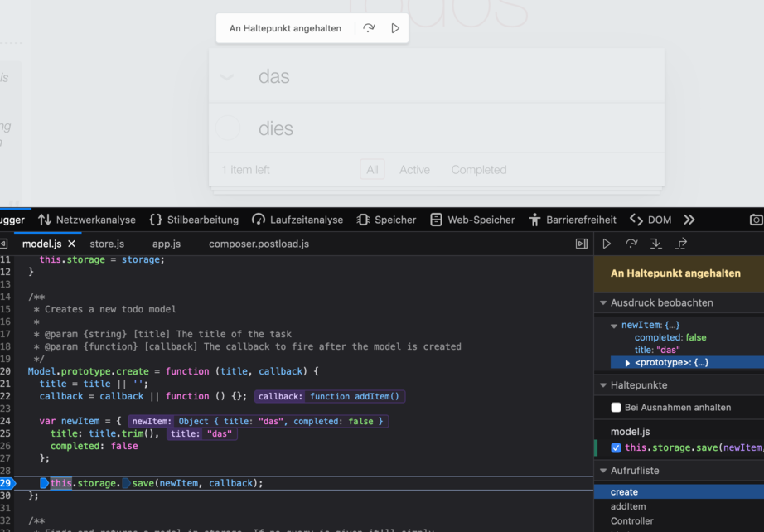The width and height of the screenshot is (764, 532).
Task: Switch to composer.postload.js editor tab
Action: [x=259, y=244]
